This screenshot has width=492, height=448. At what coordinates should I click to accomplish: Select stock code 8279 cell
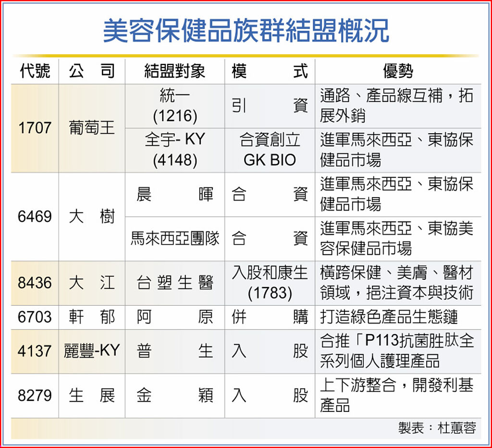35,396
